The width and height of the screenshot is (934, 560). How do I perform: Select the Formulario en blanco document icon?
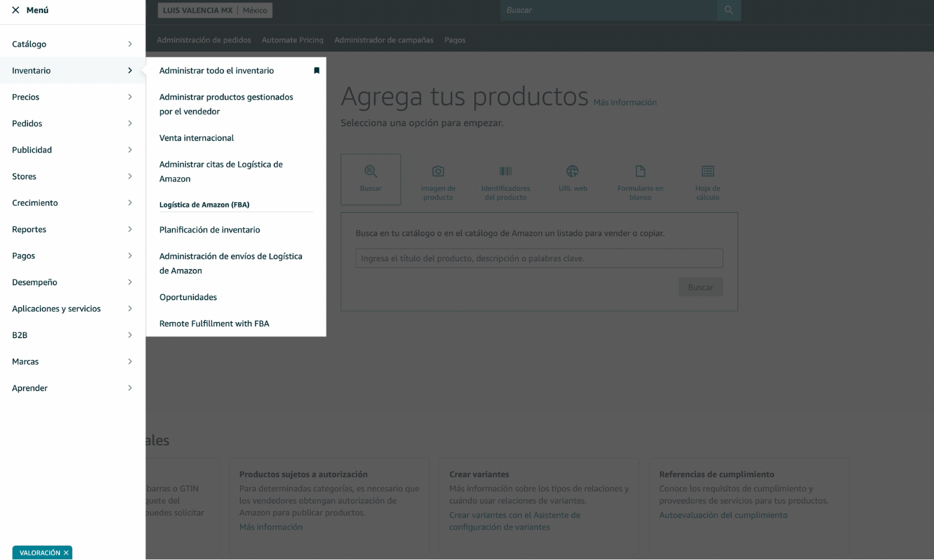click(x=640, y=171)
